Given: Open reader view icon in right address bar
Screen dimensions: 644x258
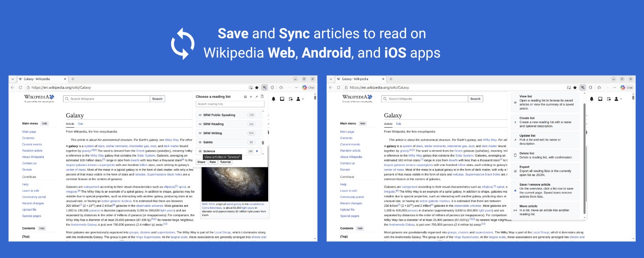Looking at the screenshot, I should pyautogui.click(x=569, y=87).
